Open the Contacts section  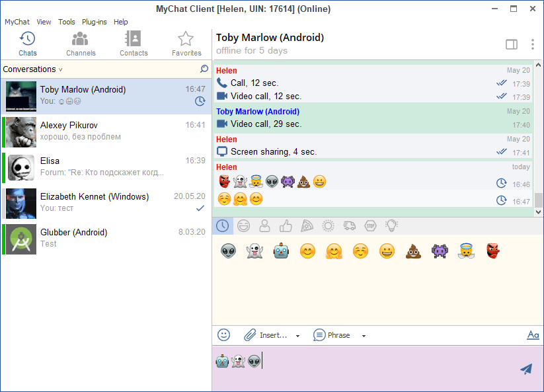[134, 44]
